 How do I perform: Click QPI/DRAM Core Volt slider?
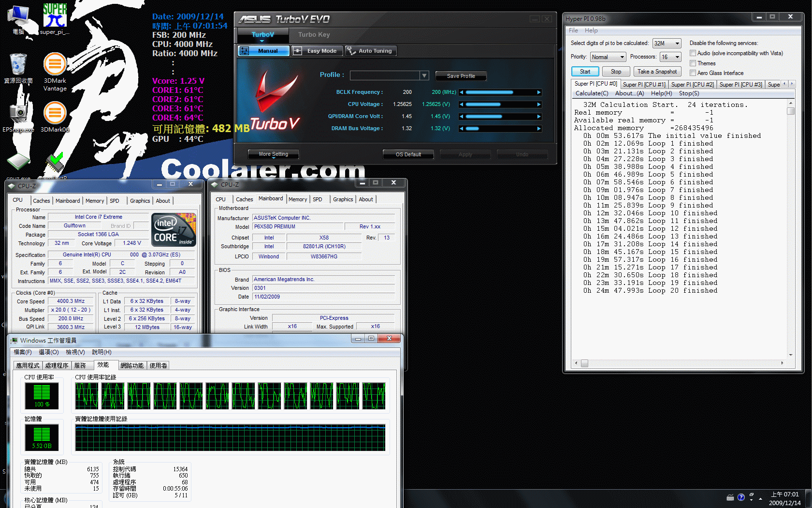(x=500, y=117)
